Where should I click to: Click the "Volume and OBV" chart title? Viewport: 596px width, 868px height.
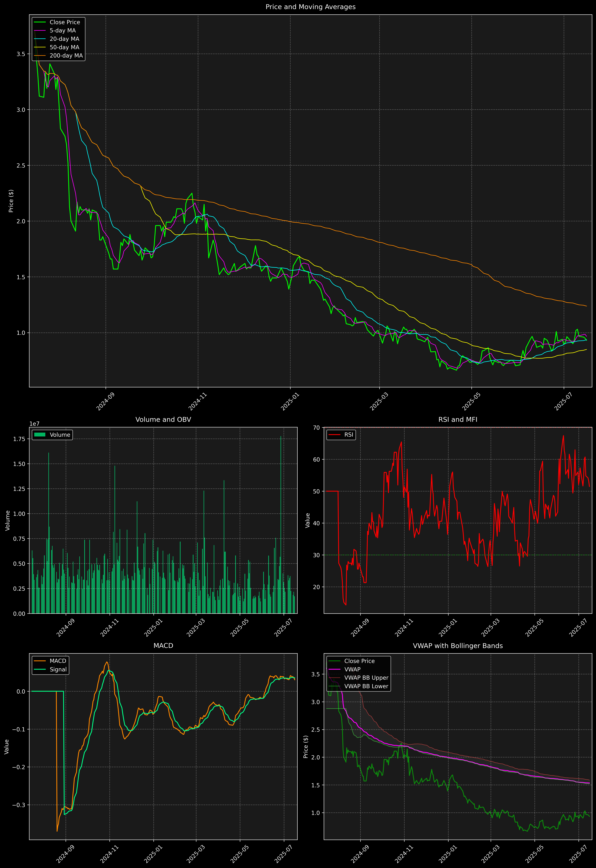(163, 419)
